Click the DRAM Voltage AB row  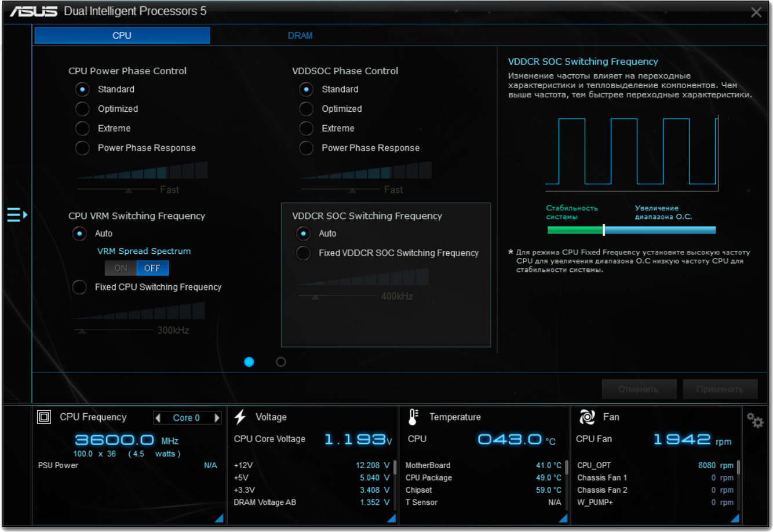[x=312, y=502]
